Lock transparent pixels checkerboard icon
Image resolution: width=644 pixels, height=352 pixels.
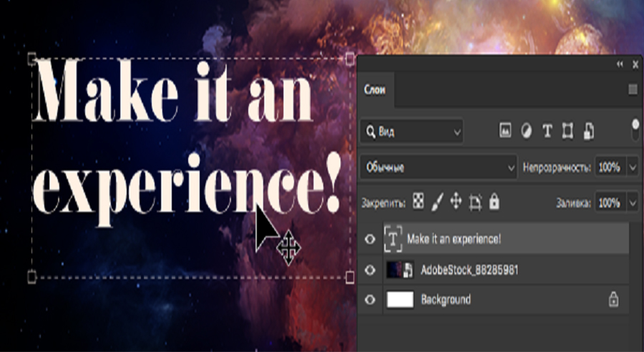[x=419, y=202]
